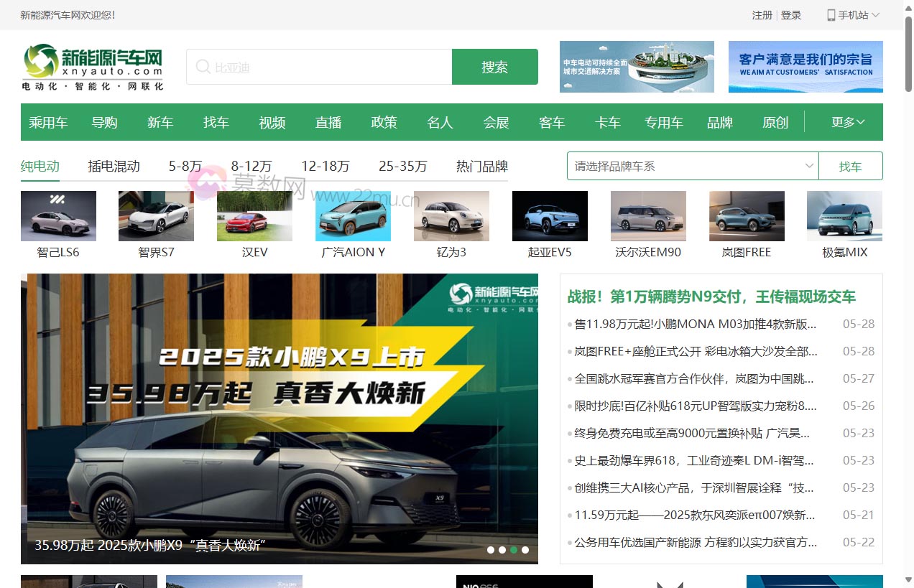This screenshot has height=588, width=914.
Task: Open the 腾势N9 交付 headline link
Action: 714,295
